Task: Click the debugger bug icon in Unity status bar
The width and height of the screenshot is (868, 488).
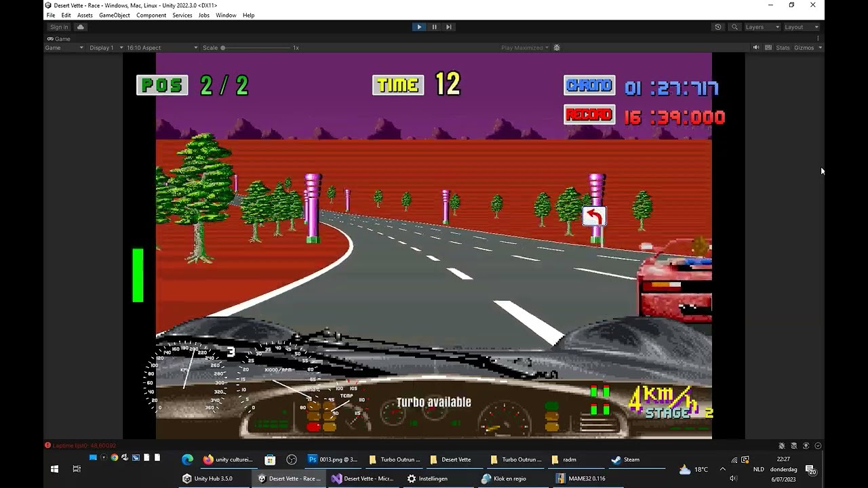Action: [782, 445]
